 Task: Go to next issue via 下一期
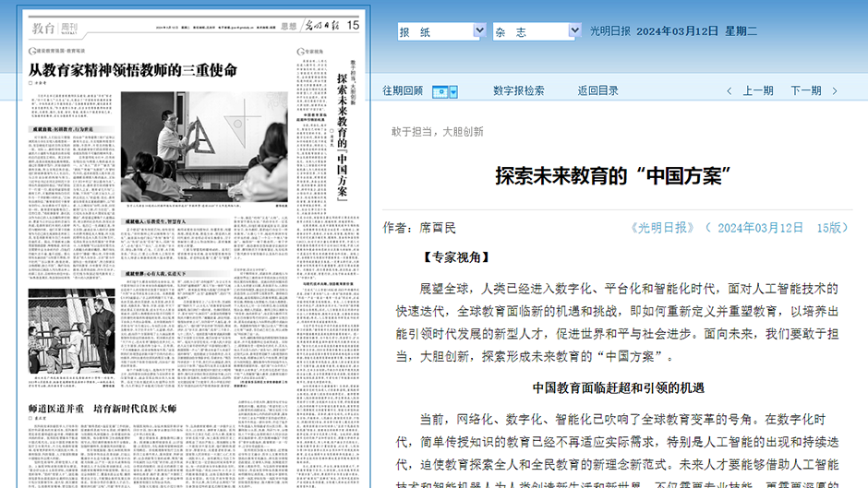[x=806, y=90]
